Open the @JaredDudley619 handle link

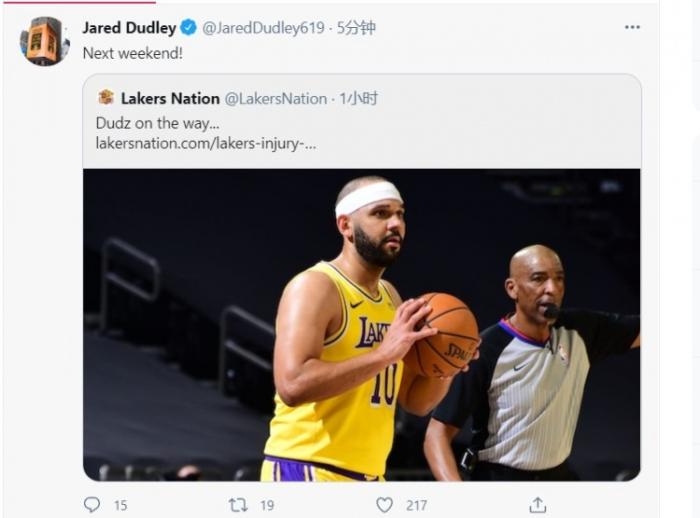coord(264,28)
